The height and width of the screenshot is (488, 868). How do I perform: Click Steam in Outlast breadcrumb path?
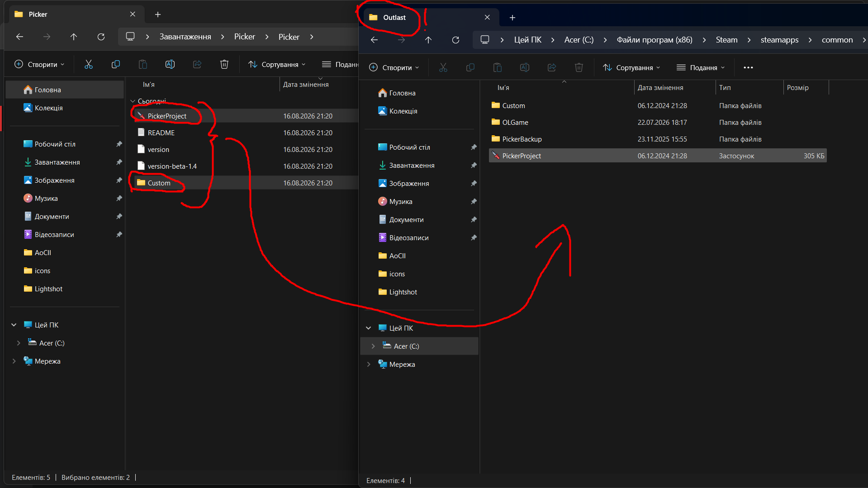726,40
